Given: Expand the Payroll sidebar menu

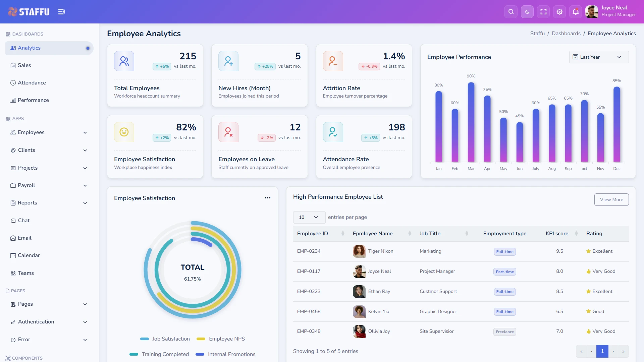Looking at the screenshot, I should (x=49, y=185).
